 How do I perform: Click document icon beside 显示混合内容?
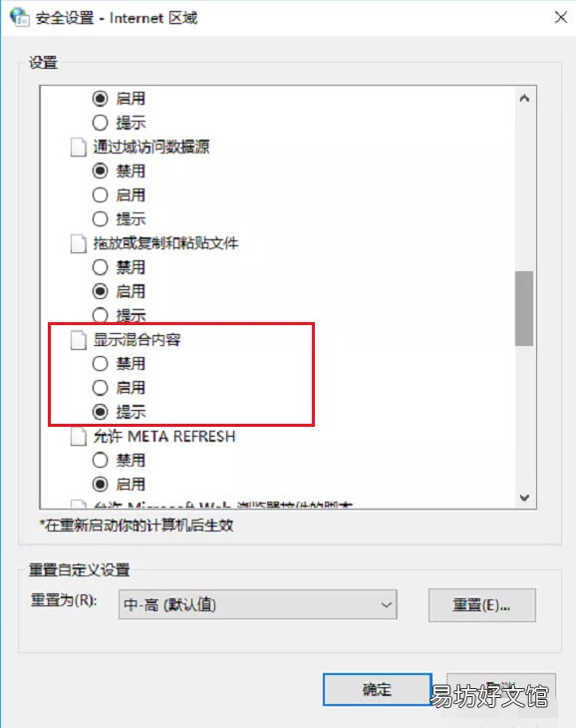coord(79,340)
